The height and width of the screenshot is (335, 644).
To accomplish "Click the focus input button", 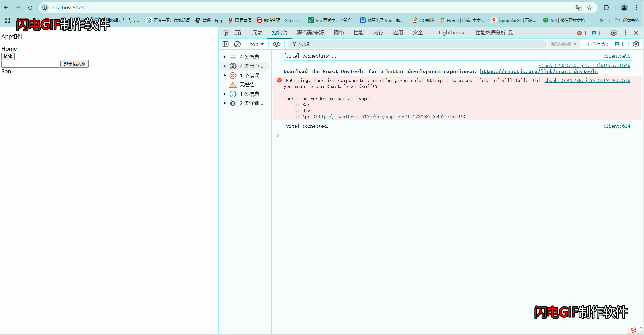I will (75, 64).
